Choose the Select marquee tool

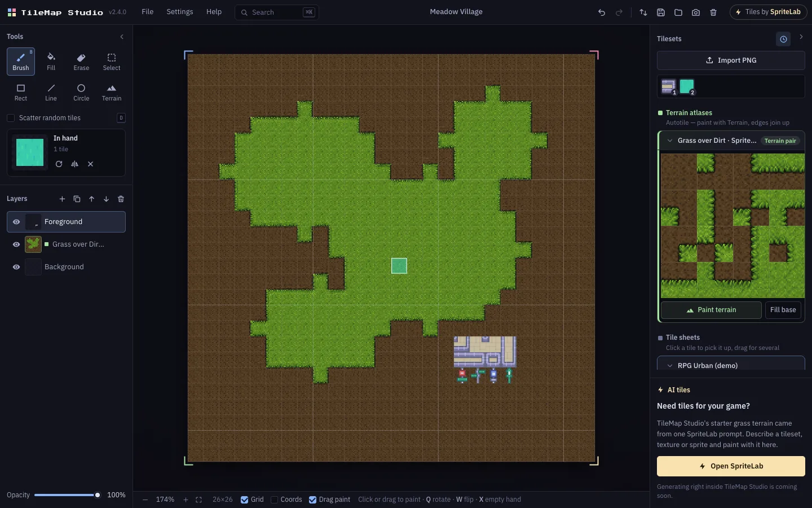pos(112,62)
